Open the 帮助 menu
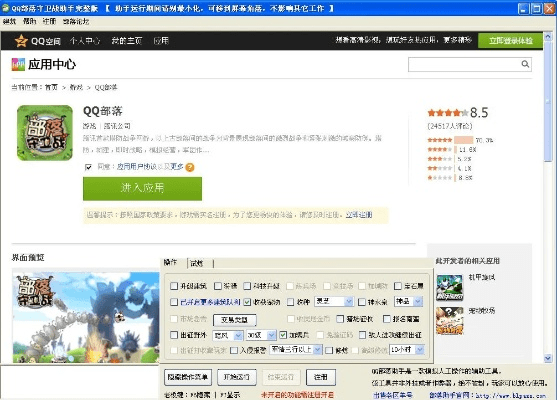The width and height of the screenshot is (557, 400). click(29, 22)
